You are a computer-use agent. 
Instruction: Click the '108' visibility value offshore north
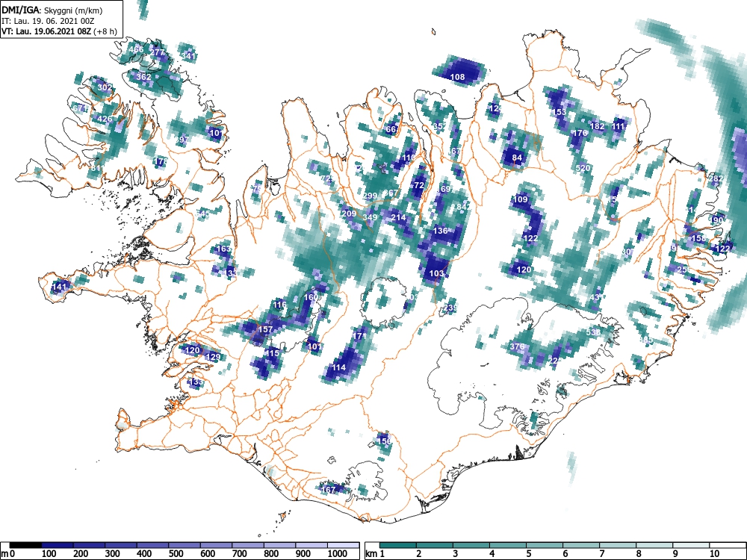click(x=457, y=77)
